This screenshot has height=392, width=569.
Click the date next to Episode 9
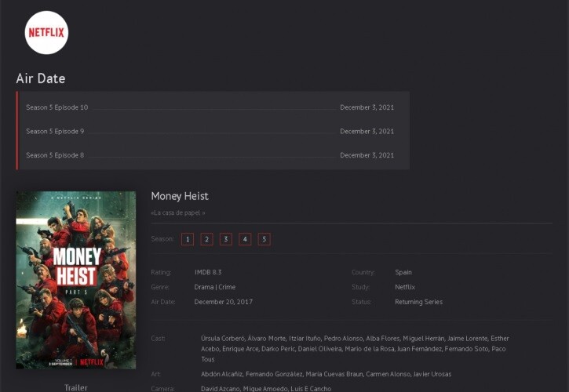click(367, 131)
